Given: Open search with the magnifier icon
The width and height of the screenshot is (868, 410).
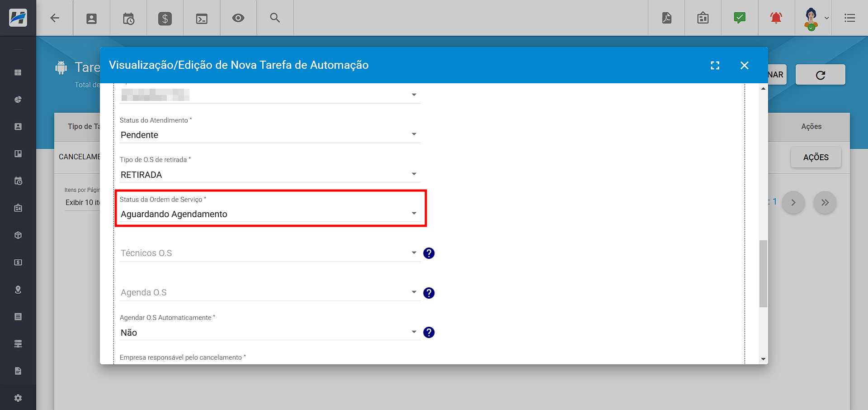Looking at the screenshot, I should tap(275, 18).
